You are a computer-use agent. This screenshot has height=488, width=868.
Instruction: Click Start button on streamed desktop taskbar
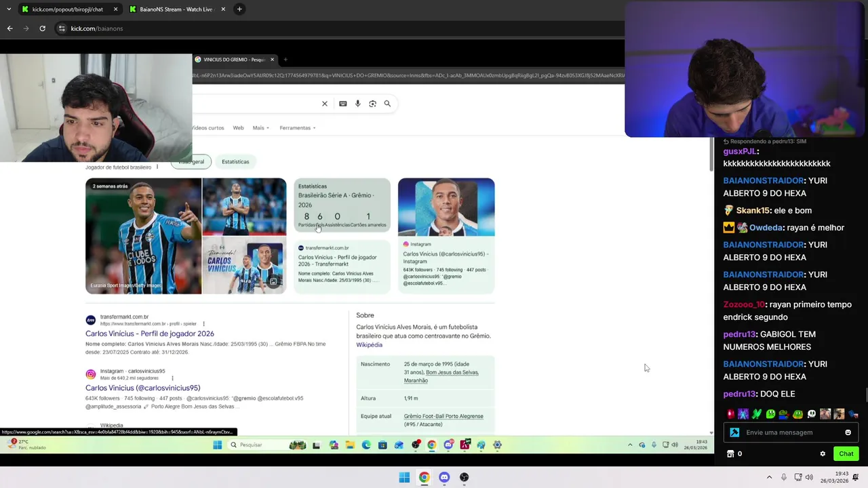217,445
